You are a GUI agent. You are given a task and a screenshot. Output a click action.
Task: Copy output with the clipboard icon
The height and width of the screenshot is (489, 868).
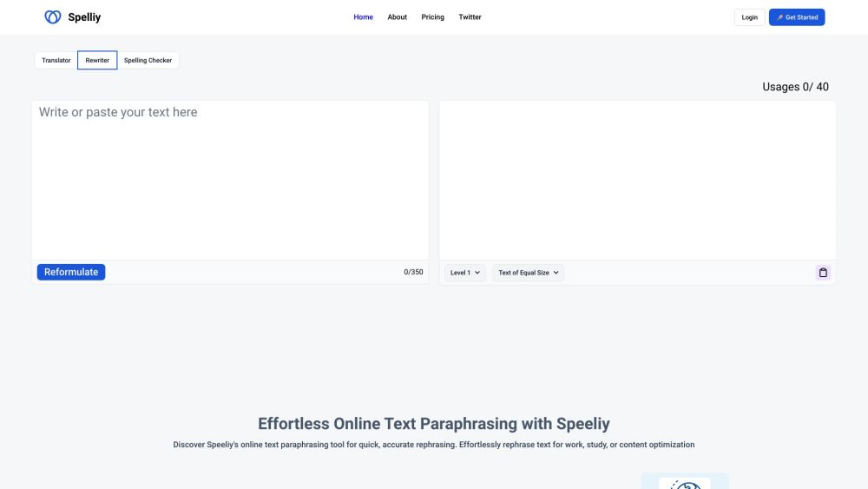pos(823,273)
